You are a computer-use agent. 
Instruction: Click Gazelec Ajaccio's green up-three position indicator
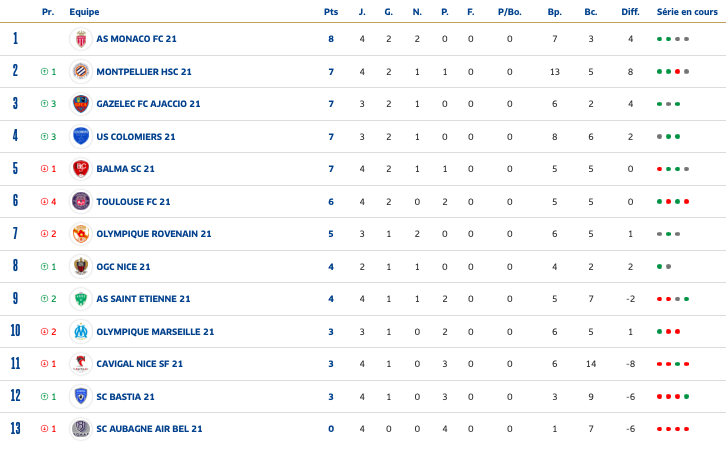[49, 104]
